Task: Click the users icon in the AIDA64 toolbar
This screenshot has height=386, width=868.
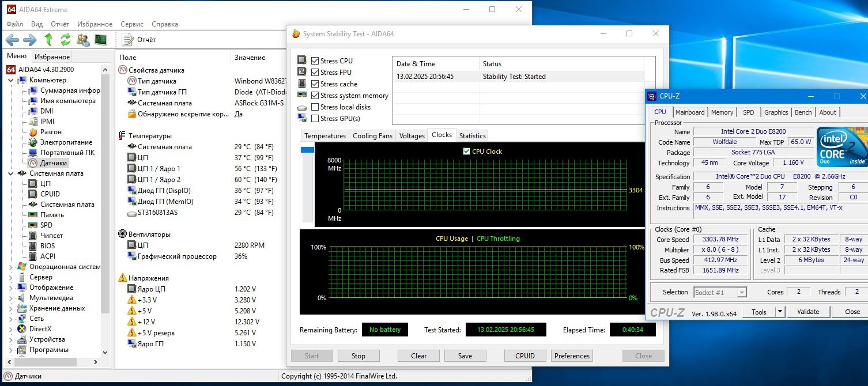Action: (x=83, y=40)
